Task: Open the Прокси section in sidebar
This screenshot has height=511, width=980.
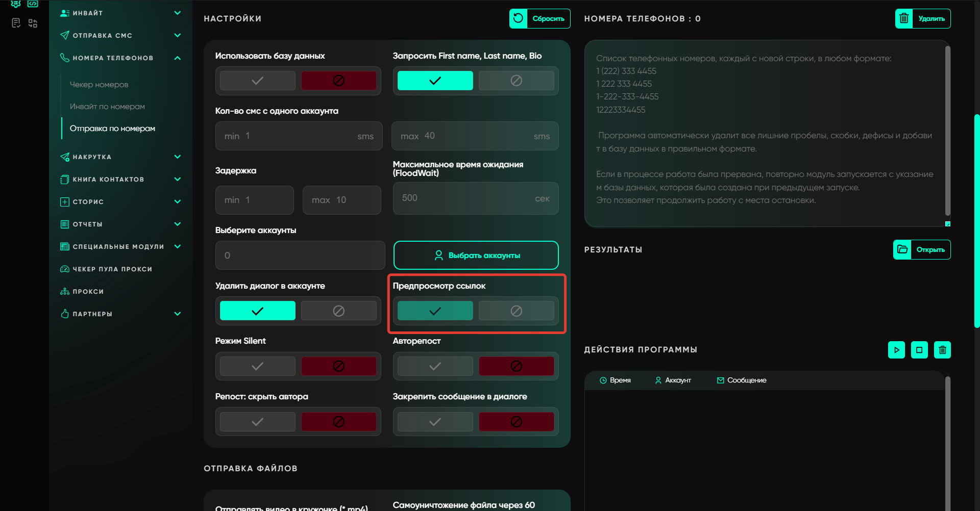Action: coord(88,292)
